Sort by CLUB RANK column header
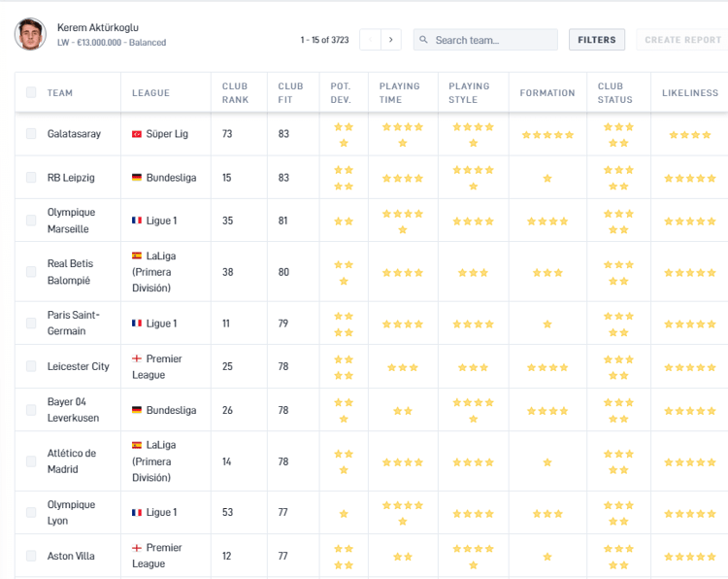This screenshot has height=579, width=728. 236,93
